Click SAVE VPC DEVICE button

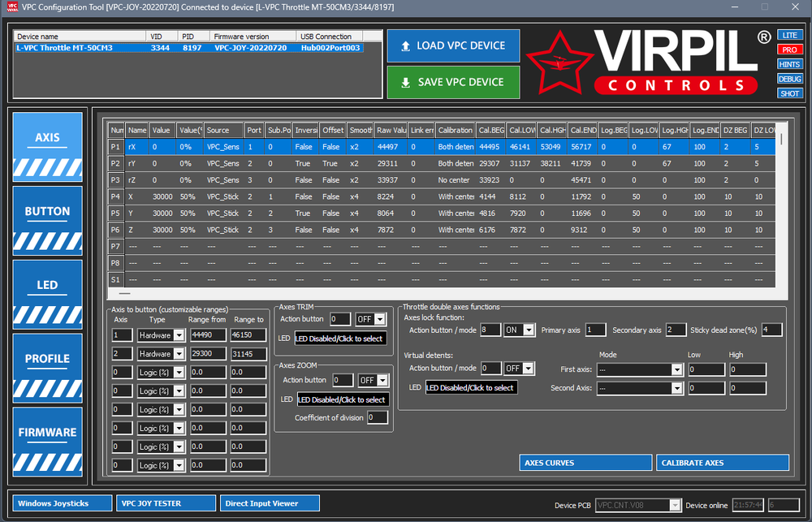tap(454, 82)
